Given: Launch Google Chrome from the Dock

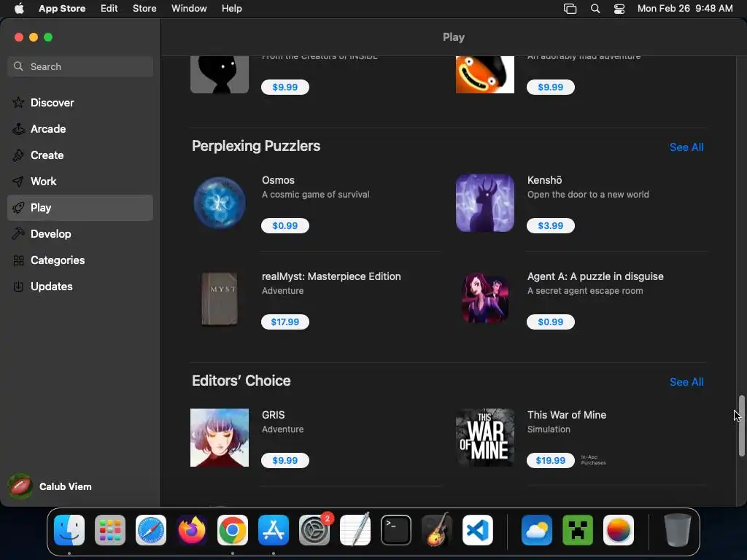Looking at the screenshot, I should (233, 530).
